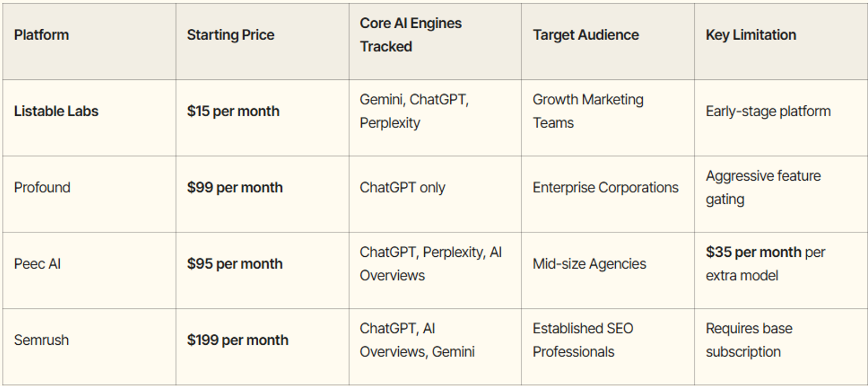The image size is (868, 386).
Task: Click the Target Audience column header
Action: click(585, 35)
